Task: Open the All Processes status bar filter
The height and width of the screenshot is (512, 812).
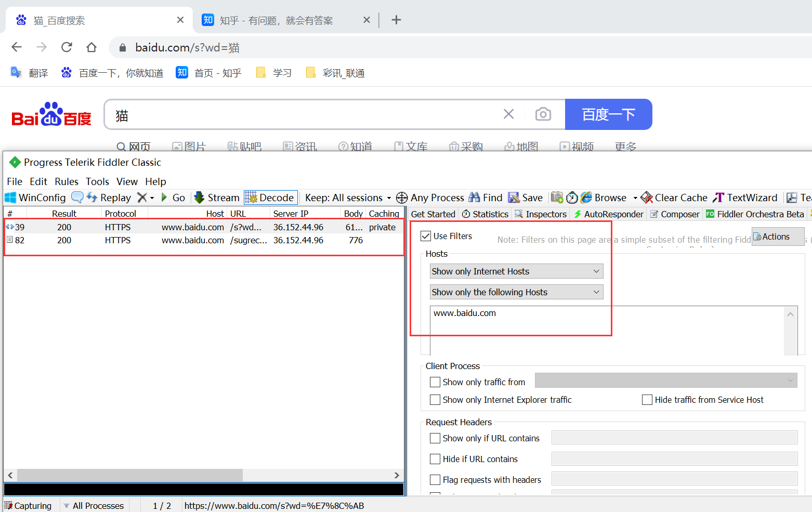Action: click(x=94, y=506)
